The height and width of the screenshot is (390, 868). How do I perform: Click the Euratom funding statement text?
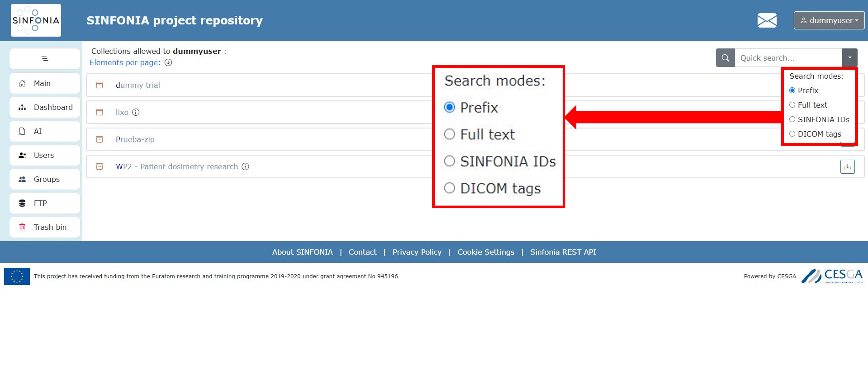216,276
